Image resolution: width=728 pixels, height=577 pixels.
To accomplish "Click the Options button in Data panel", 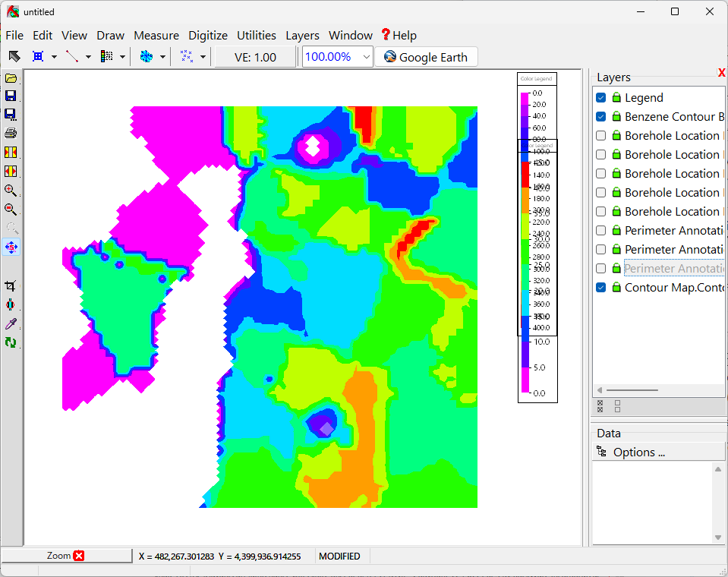I will point(638,452).
